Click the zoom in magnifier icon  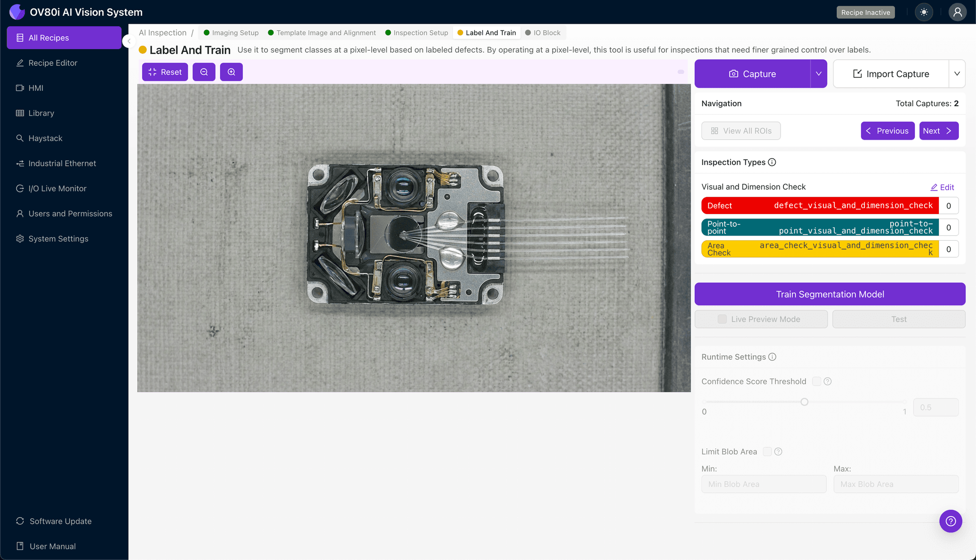tap(231, 72)
